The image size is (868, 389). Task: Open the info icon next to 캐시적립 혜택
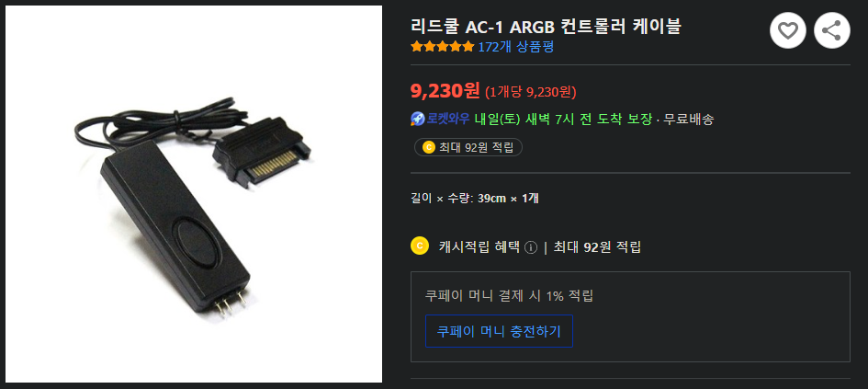[x=530, y=247]
